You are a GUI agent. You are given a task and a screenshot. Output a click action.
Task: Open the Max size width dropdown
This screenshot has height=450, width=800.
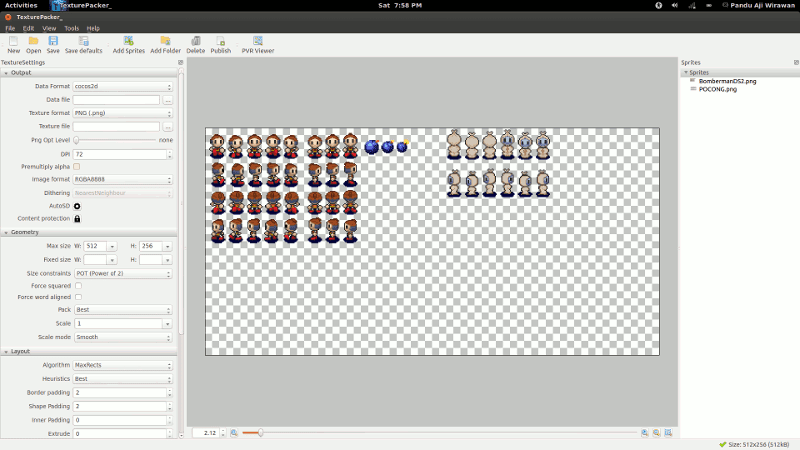(112, 246)
